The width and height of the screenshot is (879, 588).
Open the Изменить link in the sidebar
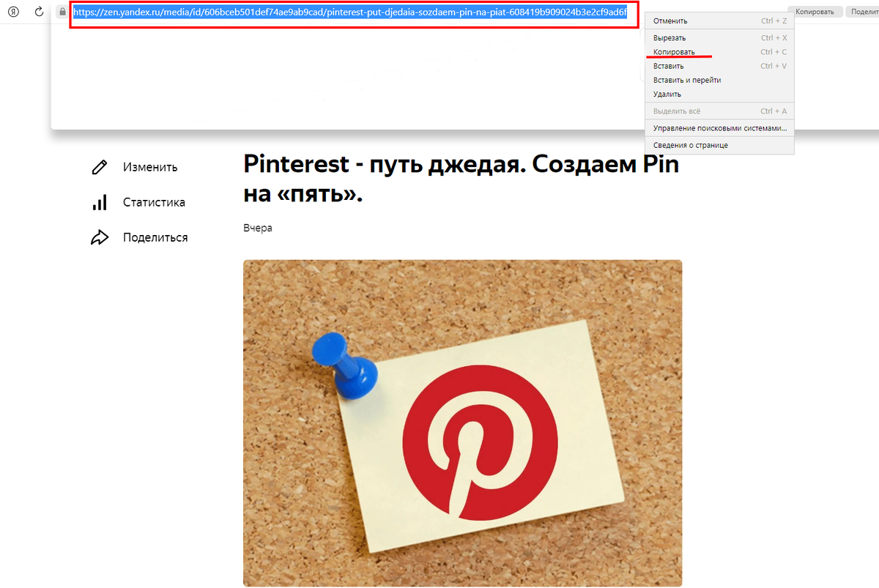150,167
